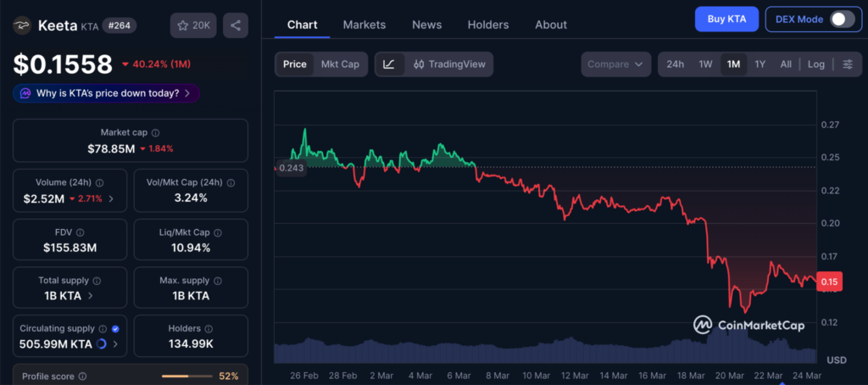This screenshot has height=385, width=868.
Task: Enable Log scale on chart
Action: pos(815,64)
